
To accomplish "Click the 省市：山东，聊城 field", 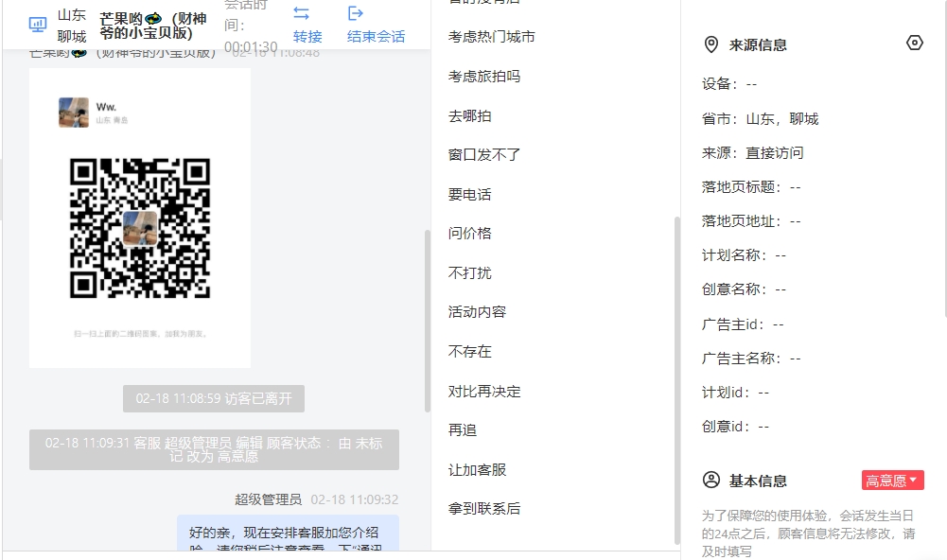I will tap(760, 119).
